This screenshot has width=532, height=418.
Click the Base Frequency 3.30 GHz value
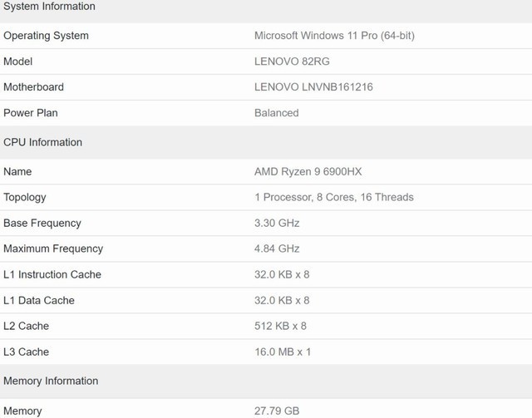[277, 224]
